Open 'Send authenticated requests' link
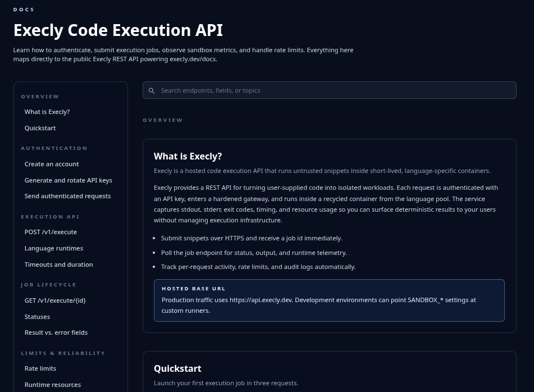 coord(67,196)
